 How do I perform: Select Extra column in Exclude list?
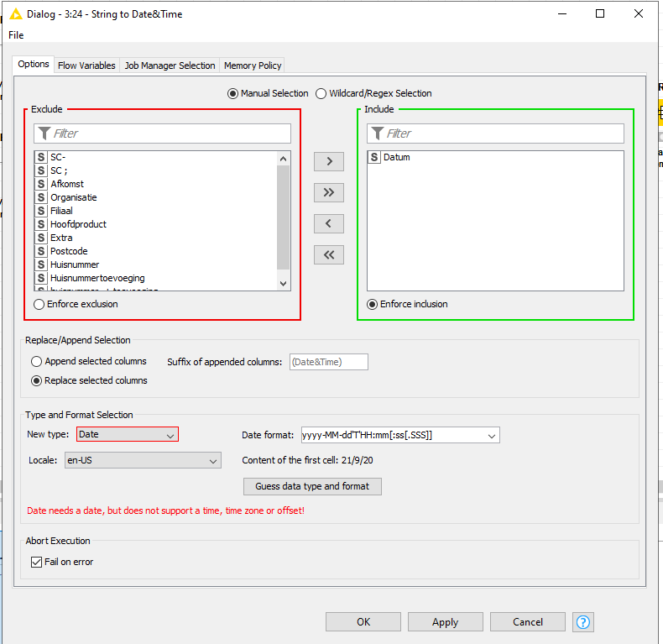[x=155, y=238]
